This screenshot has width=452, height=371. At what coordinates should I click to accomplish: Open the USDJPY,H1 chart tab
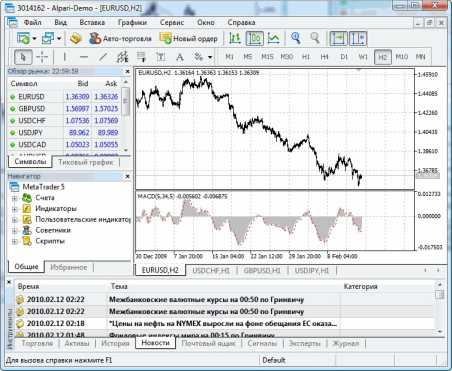[x=311, y=270]
